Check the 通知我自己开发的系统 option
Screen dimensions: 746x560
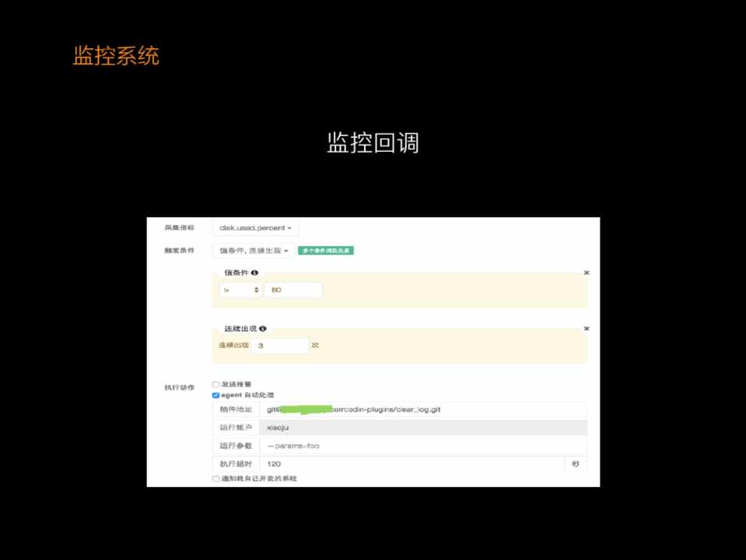(216, 479)
